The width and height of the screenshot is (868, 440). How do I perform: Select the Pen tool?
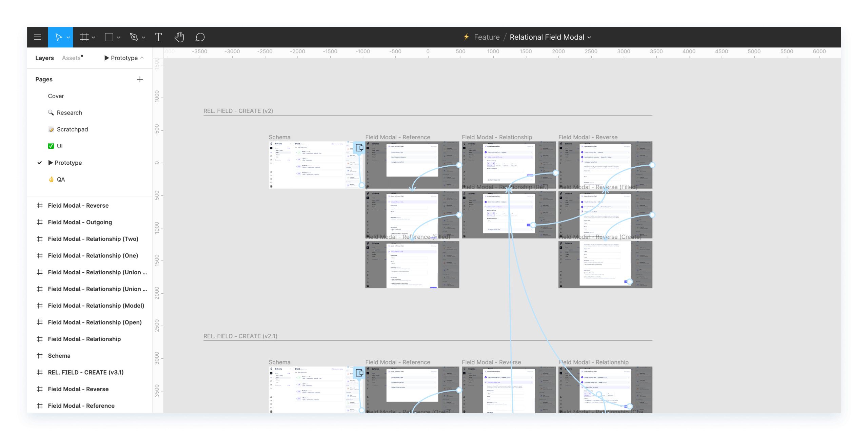point(135,37)
